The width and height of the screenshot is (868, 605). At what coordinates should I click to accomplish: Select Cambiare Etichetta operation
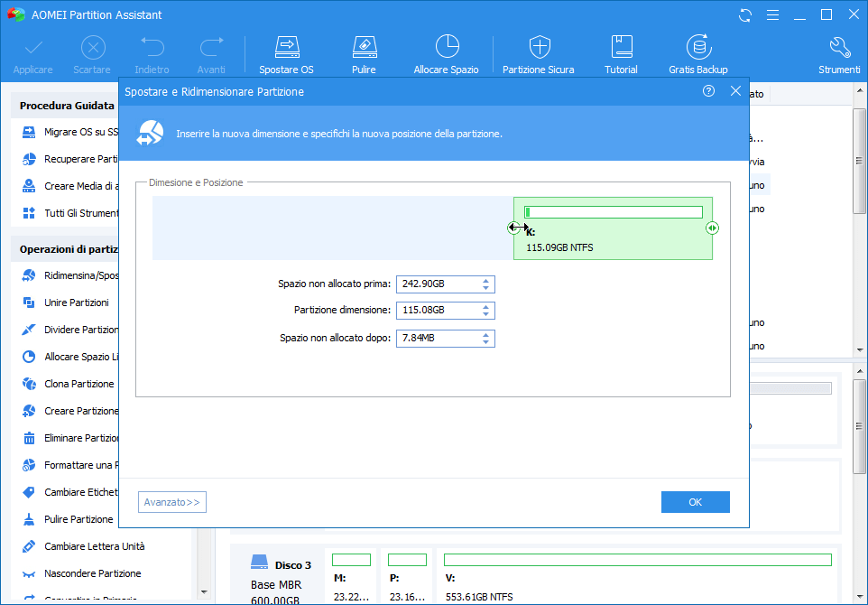coord(70,492)
